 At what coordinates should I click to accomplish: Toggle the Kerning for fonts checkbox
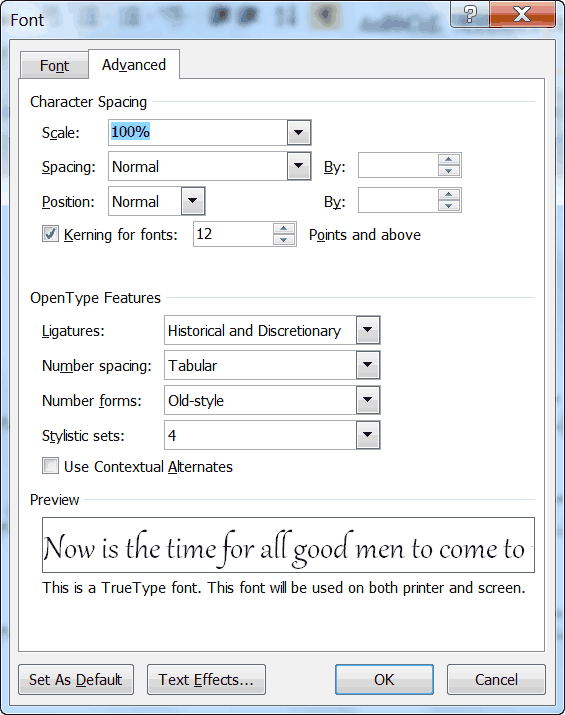coord(50,234)
